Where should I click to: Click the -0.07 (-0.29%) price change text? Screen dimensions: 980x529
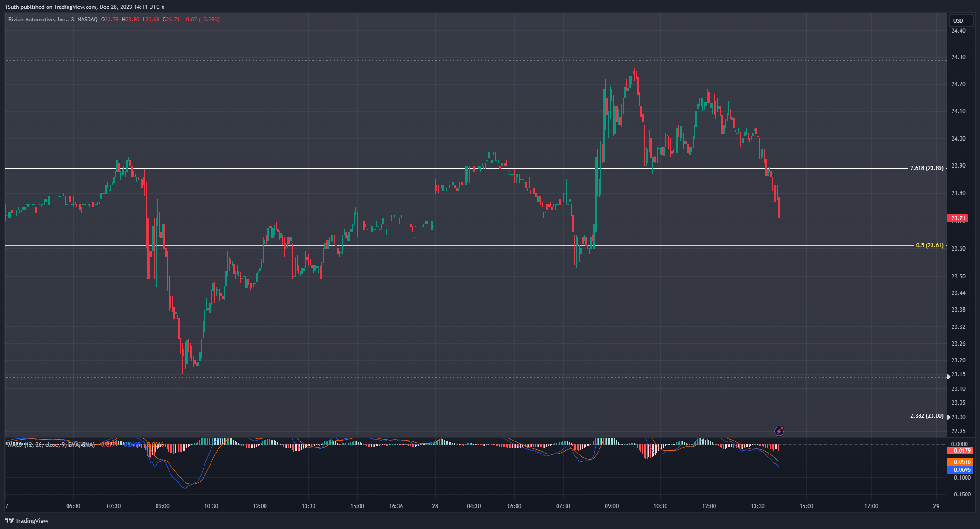(201, 20)
